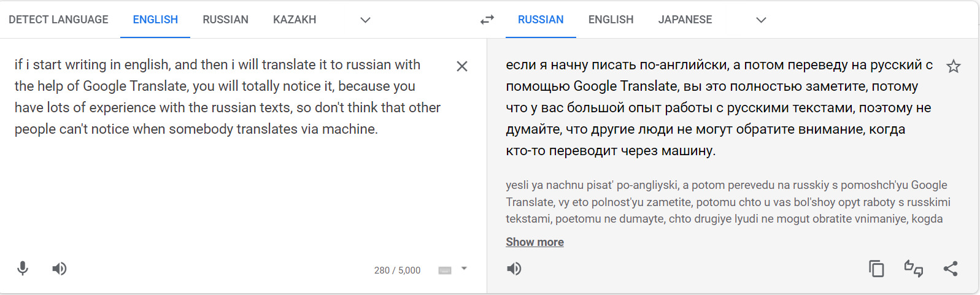
Task: Expand more target languages
Action: 761,20
